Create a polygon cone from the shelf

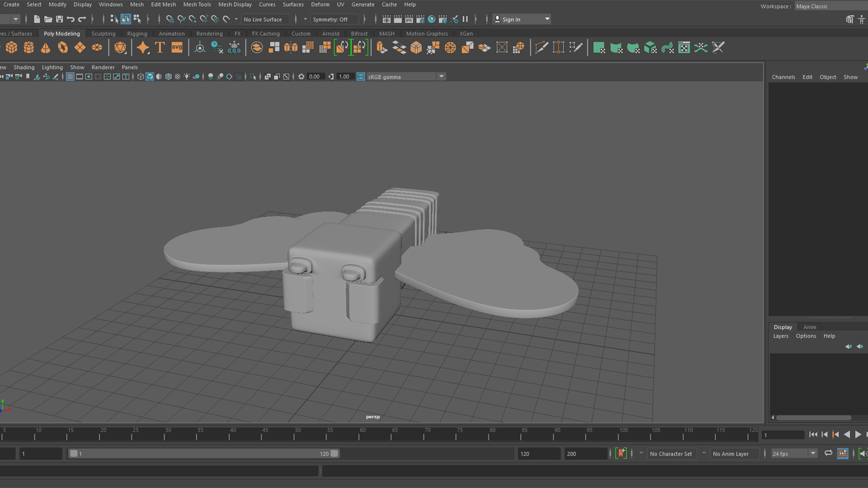pos(46,47)
